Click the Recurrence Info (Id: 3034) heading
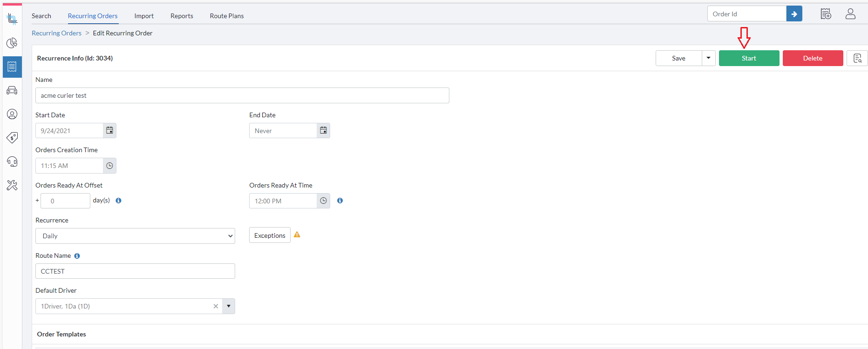The image size is (868, 349). (75, 58)
